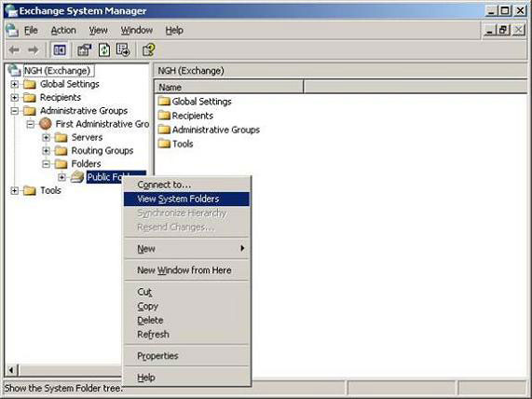The height and width of the screenshot is (399, 532).
Task: Click the Refresh toolbar icon
Action: pyautogui.click(x=104, y=50)
